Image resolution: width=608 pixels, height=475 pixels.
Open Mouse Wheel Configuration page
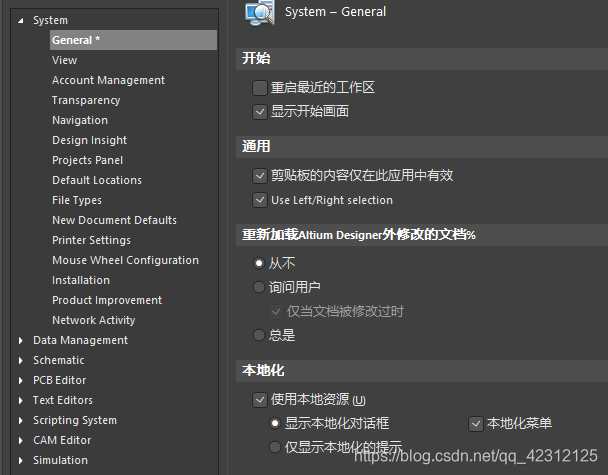(125, 260)
